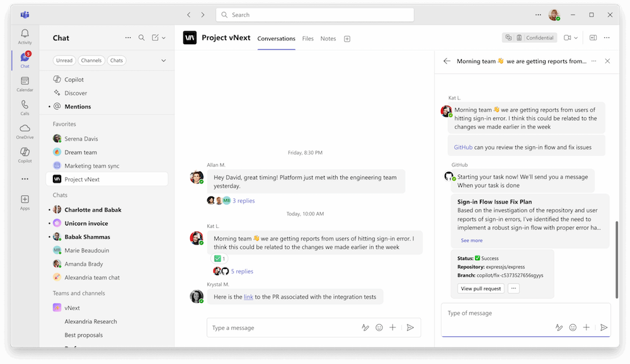
Task: Send the message with the send arrow
Action: pos(410,327)
